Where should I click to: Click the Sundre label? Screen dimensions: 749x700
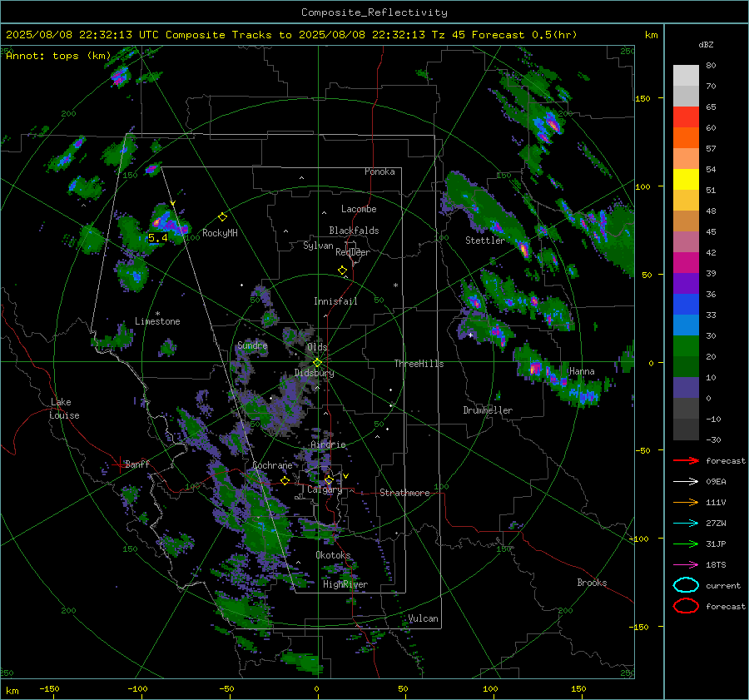tap(252, 345)
